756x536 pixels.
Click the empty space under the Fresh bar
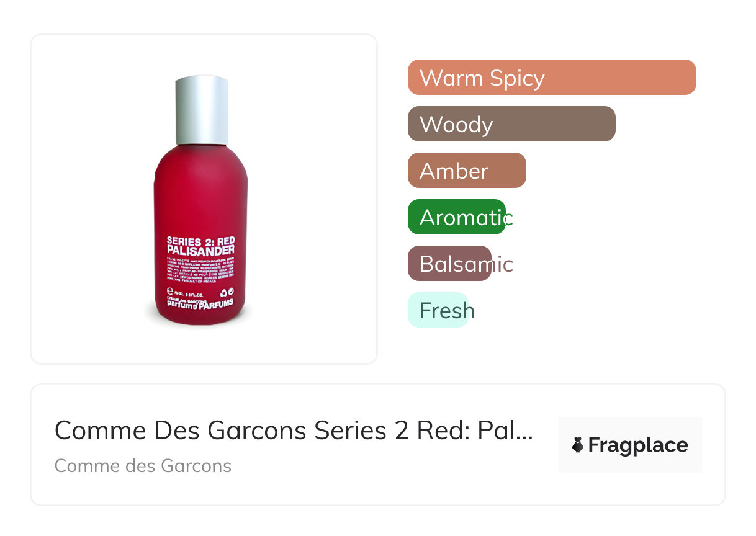pos(552,346)
